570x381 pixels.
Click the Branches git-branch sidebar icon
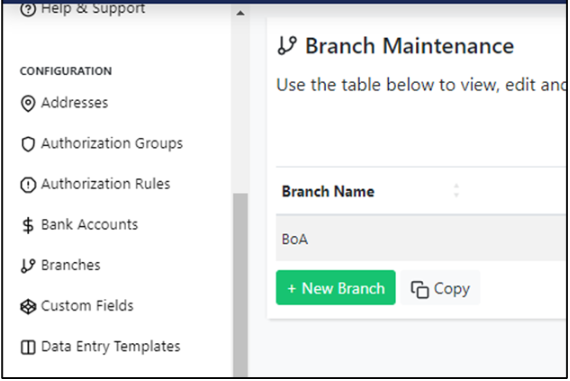point(28,266)
